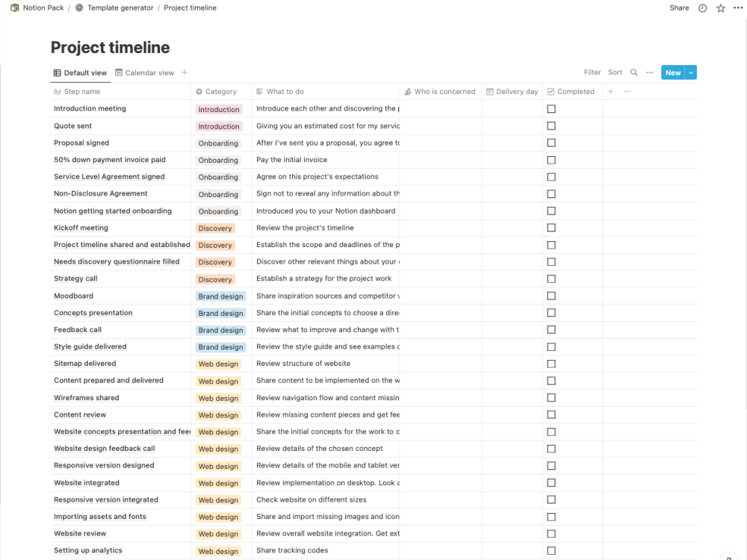Click 'Share tracking codes' cell
Screen dimensions: 747x560
326,550
